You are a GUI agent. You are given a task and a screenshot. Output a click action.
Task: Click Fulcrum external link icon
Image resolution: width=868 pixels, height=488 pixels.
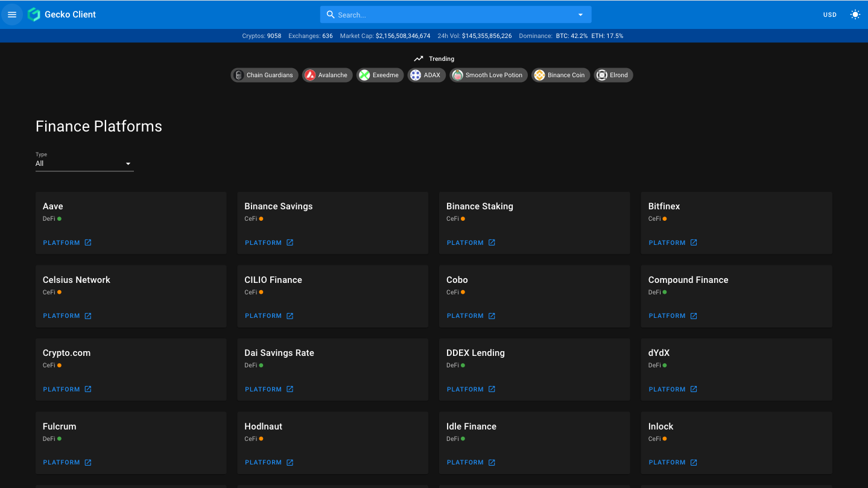coord(88,463)
